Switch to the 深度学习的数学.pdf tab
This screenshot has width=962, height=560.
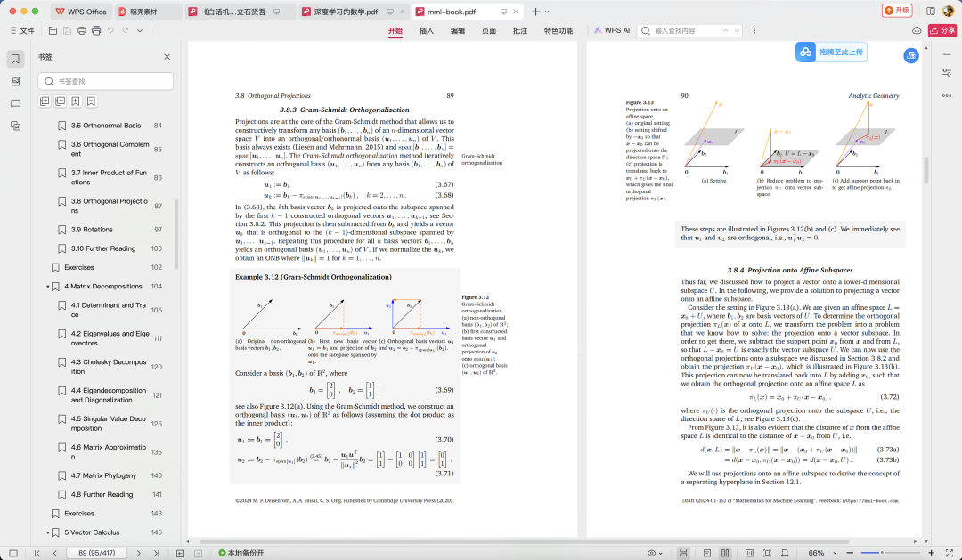pyautogui.click(x=354, y=12)
